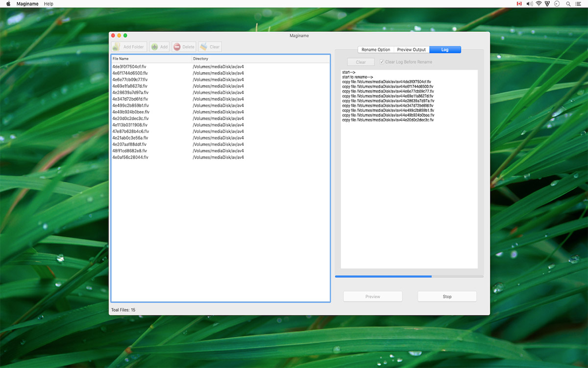The height and width of the screenshot is (368, 588).
Task: Click the Stop button
Action: [x=447, y=296]
